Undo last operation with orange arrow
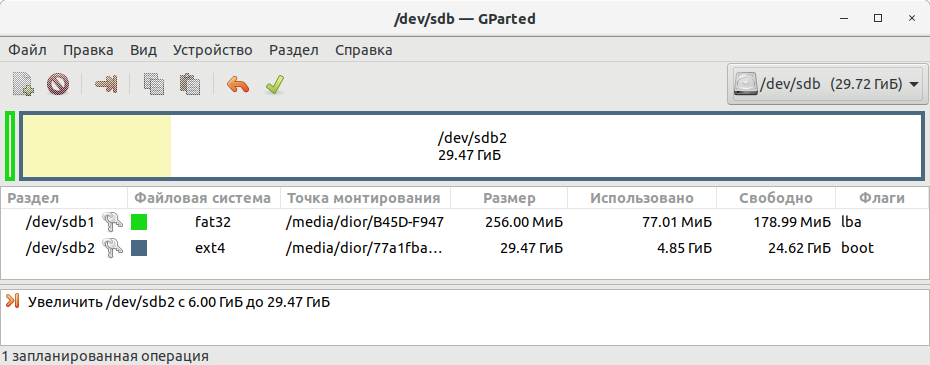 click(238, 84)
